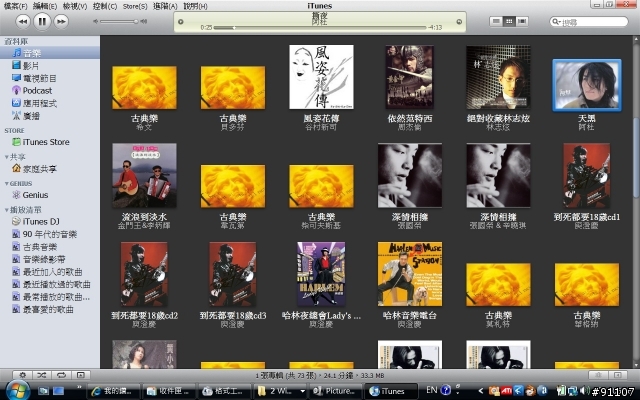Image resolution: width=640 pixels, height=400 pixels.
Task: Open the 進階(A) menu
Action: [x=165, y=6]
